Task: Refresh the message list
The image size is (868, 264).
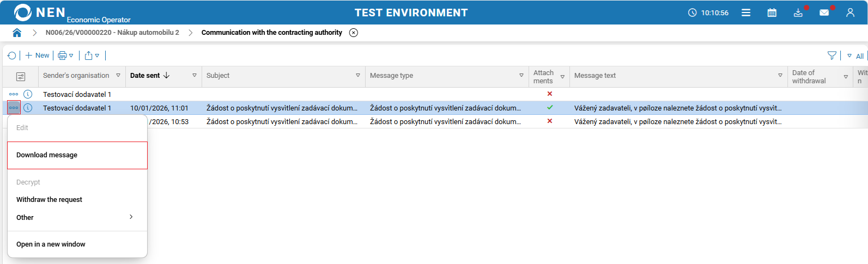Action: tap(12, 56)
